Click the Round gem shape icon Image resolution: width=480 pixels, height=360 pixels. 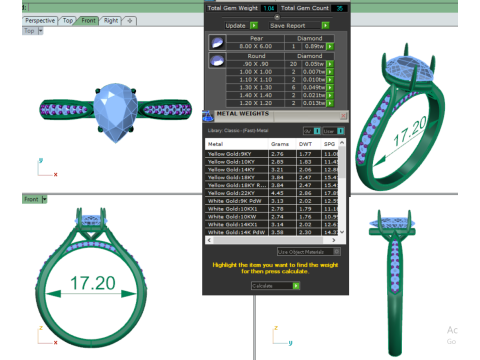coord(217,60)
